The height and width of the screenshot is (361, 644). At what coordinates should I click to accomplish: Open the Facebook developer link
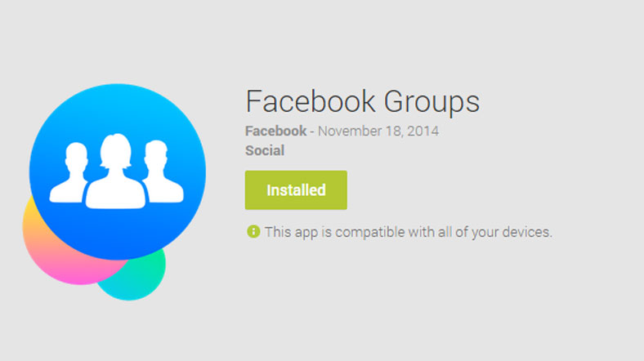(x=275, y=131)
